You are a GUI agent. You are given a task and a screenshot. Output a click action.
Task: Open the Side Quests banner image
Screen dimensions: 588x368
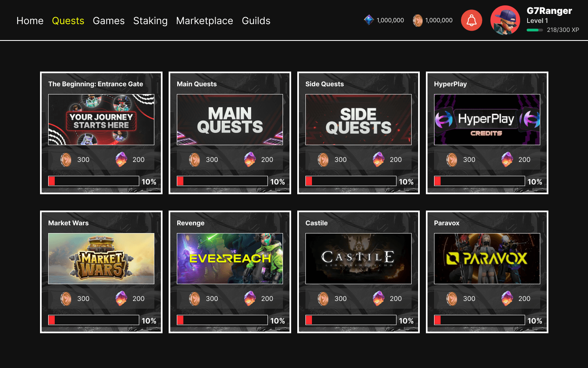[x=359, y=119]
